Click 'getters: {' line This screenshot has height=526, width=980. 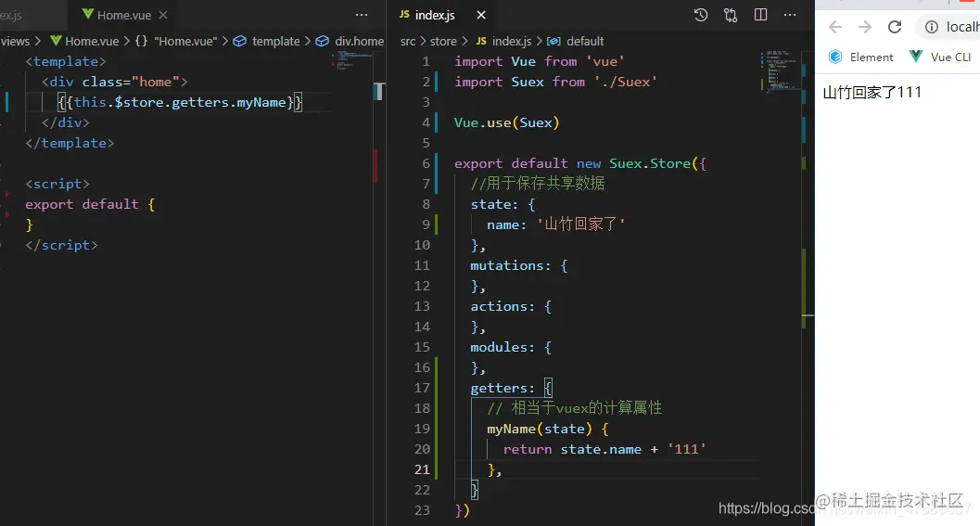coord(511,388)
